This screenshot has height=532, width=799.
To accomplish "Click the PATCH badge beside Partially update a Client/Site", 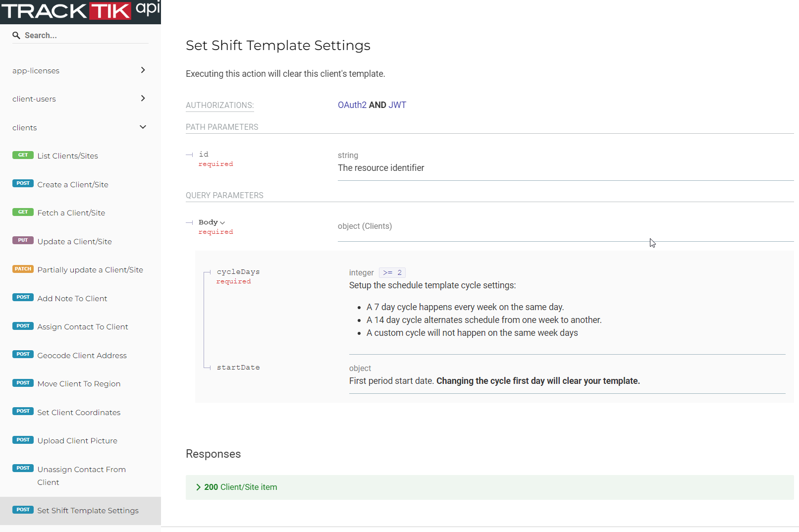I will pyautogui.click(x=23, y=269).
